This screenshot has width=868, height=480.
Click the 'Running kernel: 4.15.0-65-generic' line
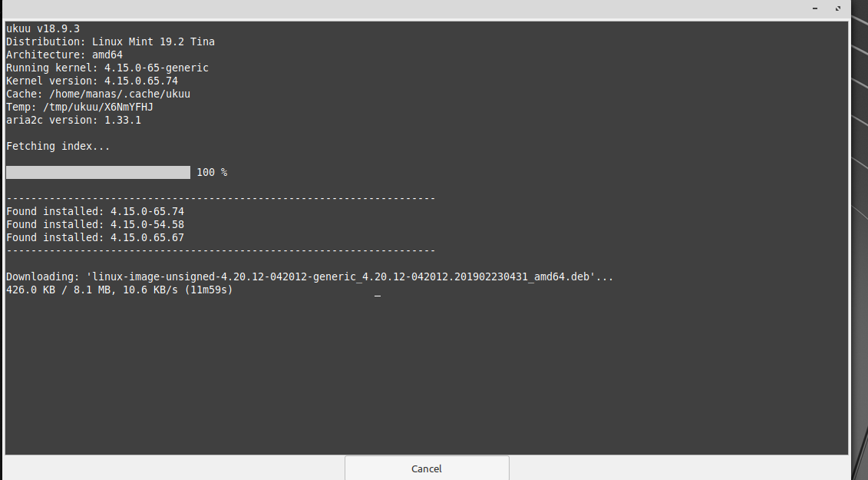(x=104, y=67)
